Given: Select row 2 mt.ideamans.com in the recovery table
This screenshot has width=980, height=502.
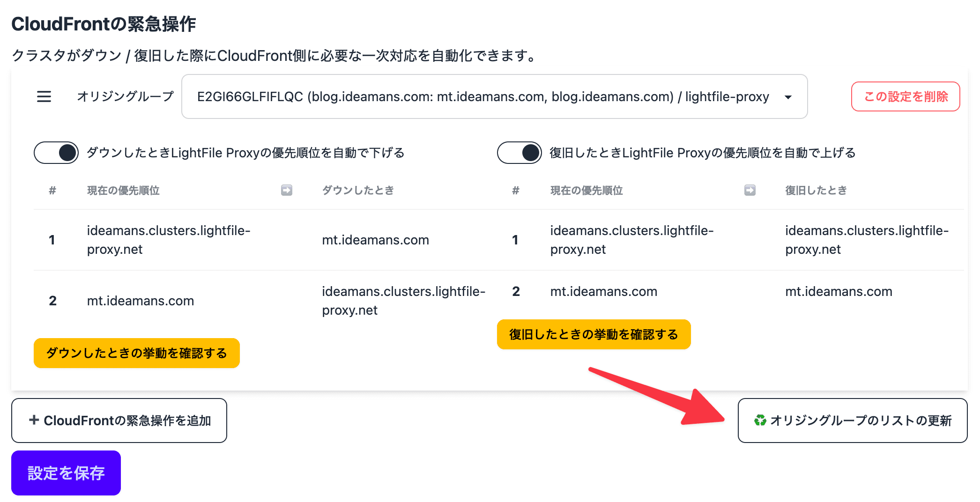Looking at the screenshot, I should [730, 291].
